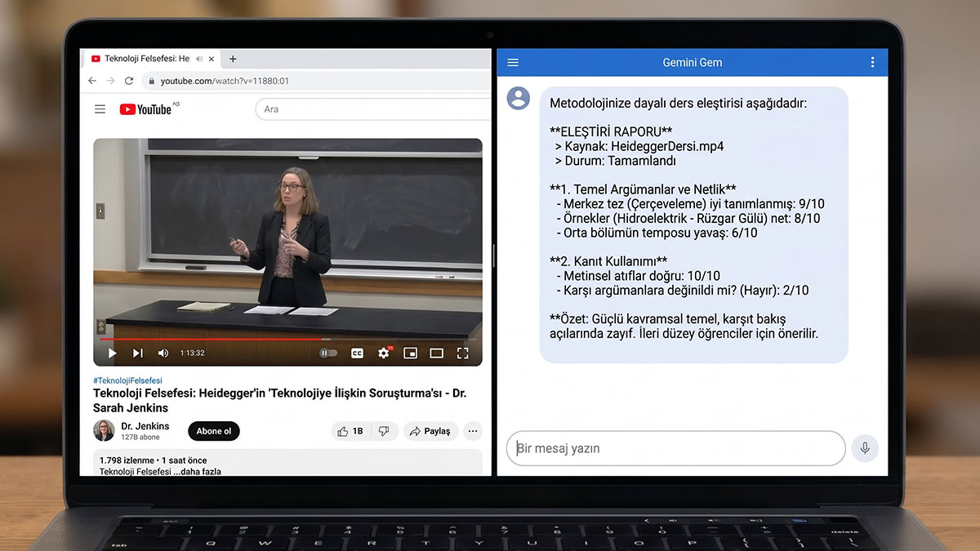Open the Dr. Jenkins channel name
Image resolution: width=980 pixels, height=551 pixels.
[145, 426]
